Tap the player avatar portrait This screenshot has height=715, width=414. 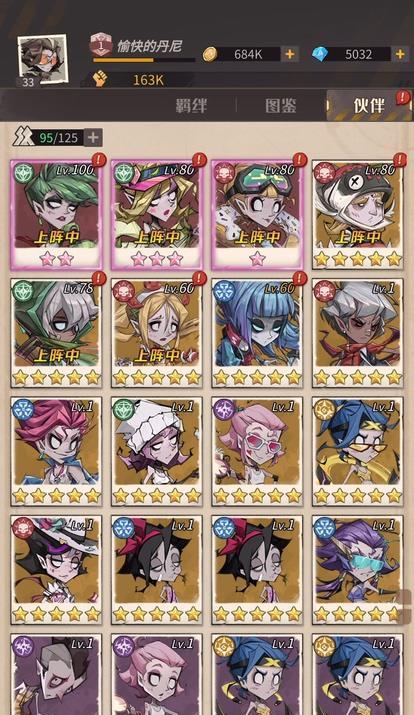(x=42, y=60)
